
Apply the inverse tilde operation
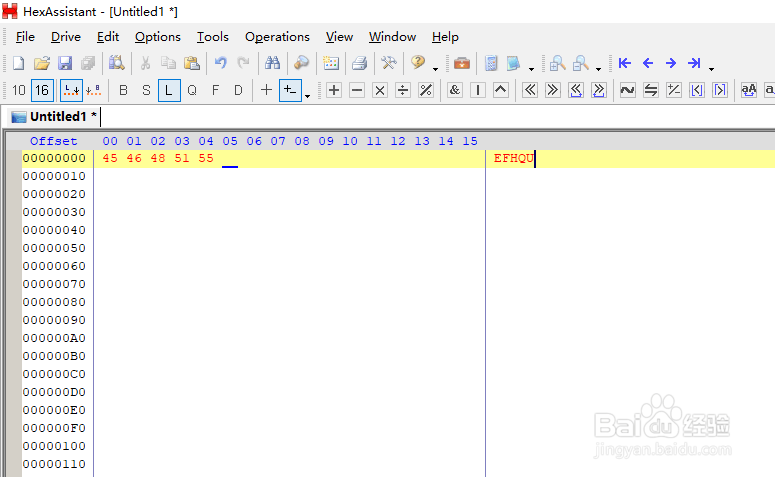tap(628, 90)
